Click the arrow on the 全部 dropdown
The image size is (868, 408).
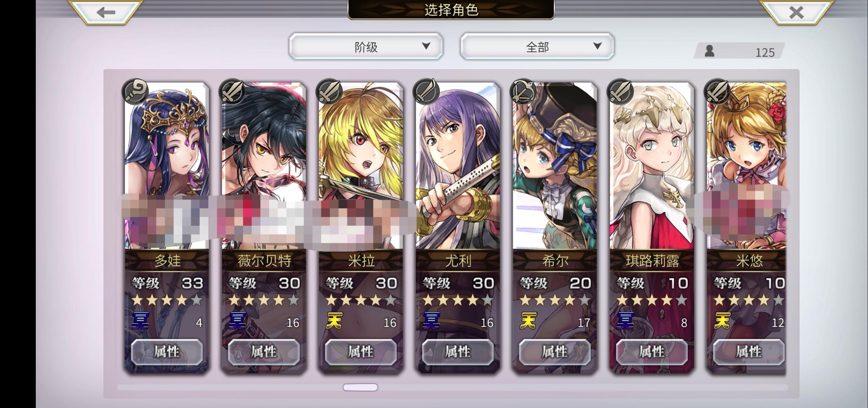click(x=597, y=46)
